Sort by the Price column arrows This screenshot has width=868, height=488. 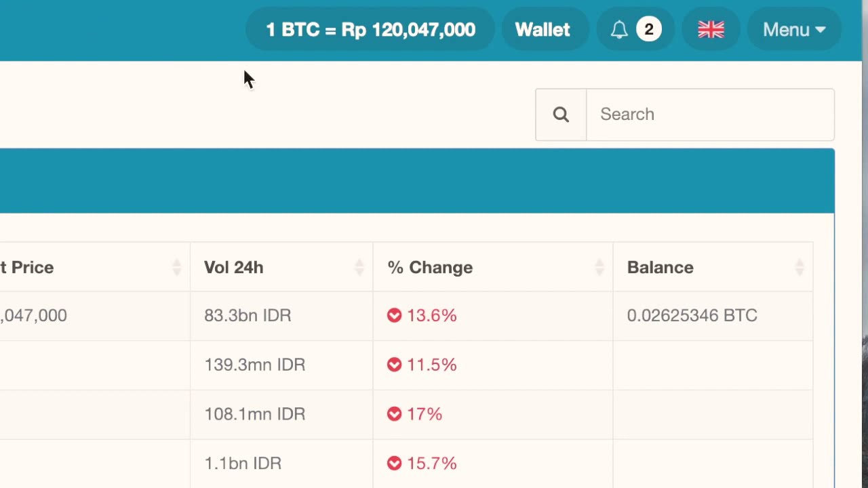176,268
